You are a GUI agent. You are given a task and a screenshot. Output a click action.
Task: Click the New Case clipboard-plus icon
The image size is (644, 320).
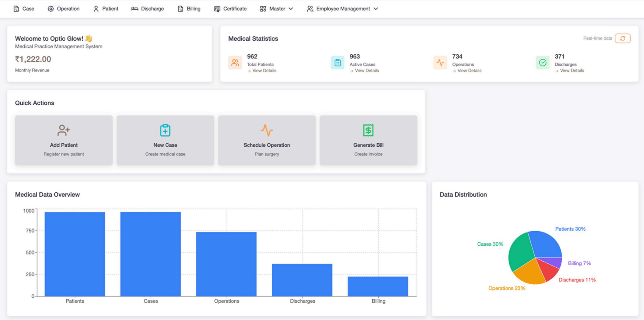pos(165,130)
